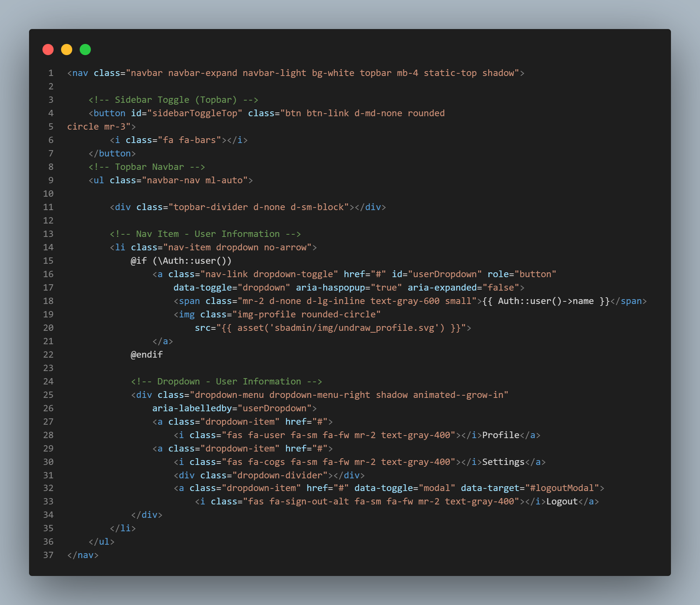This screenshot has width=700, height=605.
Task: Click the closing </a> tag on line 21
Action: [163, 341]
